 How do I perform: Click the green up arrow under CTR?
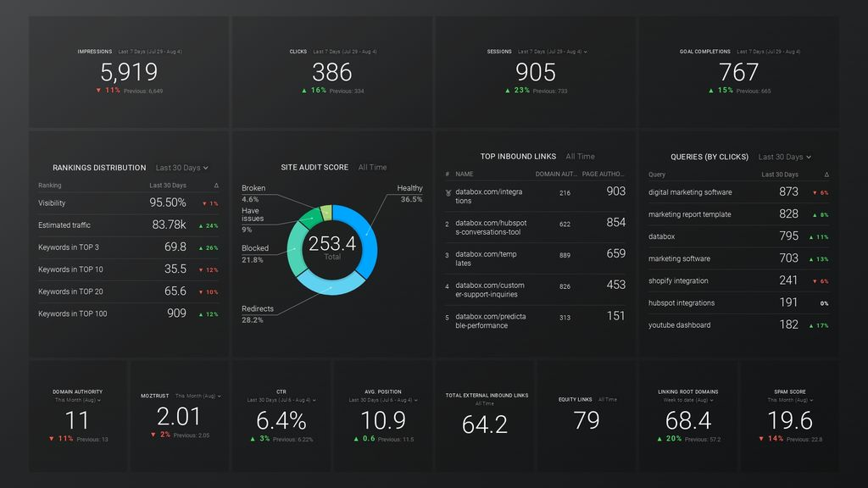253,439
